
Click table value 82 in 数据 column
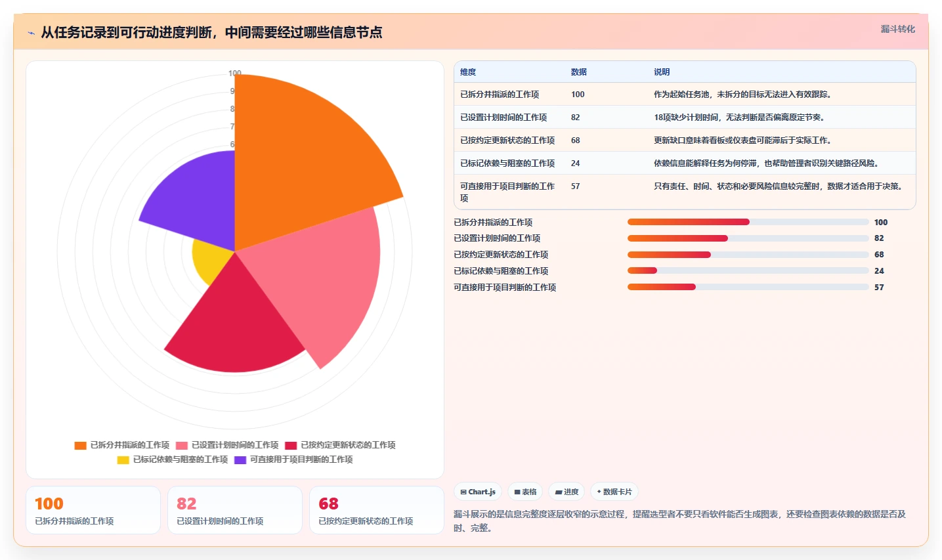[x=576, y=118]
